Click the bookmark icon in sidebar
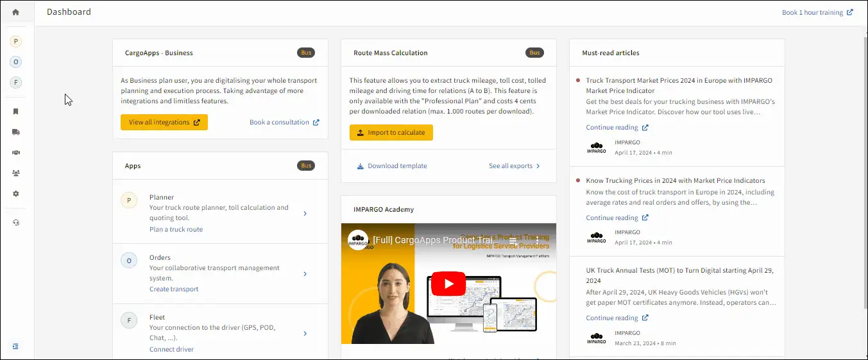 [16, 112]
